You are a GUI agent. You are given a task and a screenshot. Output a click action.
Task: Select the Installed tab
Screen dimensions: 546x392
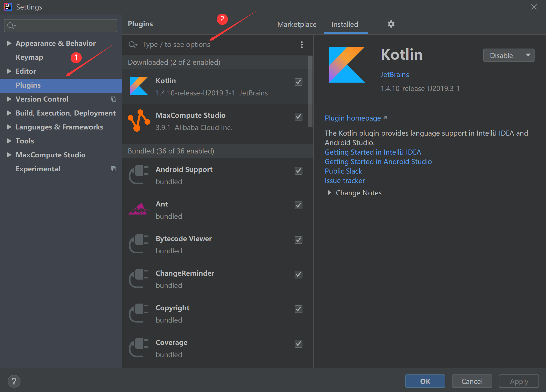tap(345, 25)
